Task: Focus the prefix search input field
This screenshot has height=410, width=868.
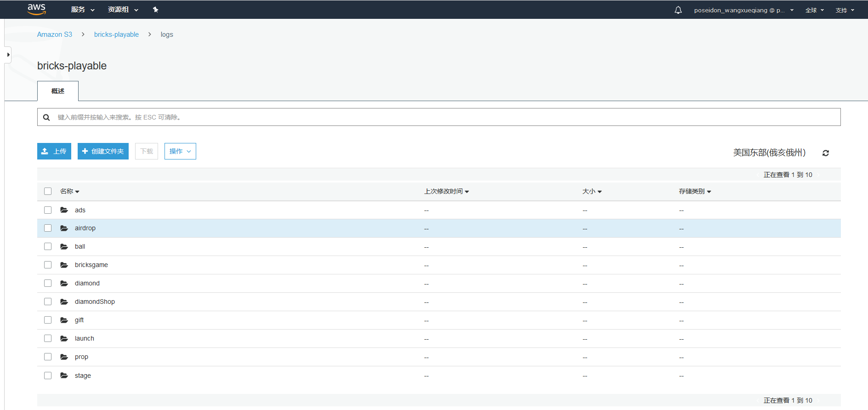Action: (x=439, y=117)
